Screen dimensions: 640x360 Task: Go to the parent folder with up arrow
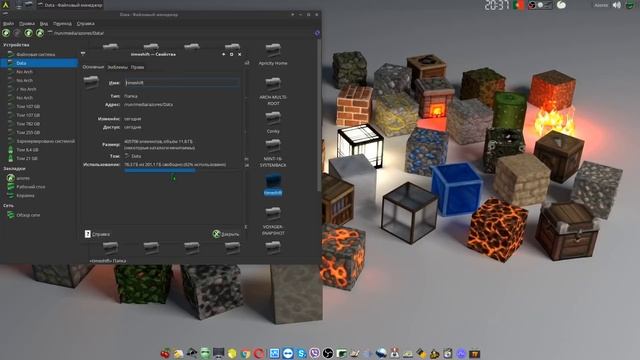pyautogui.click(x=28, y=33)
